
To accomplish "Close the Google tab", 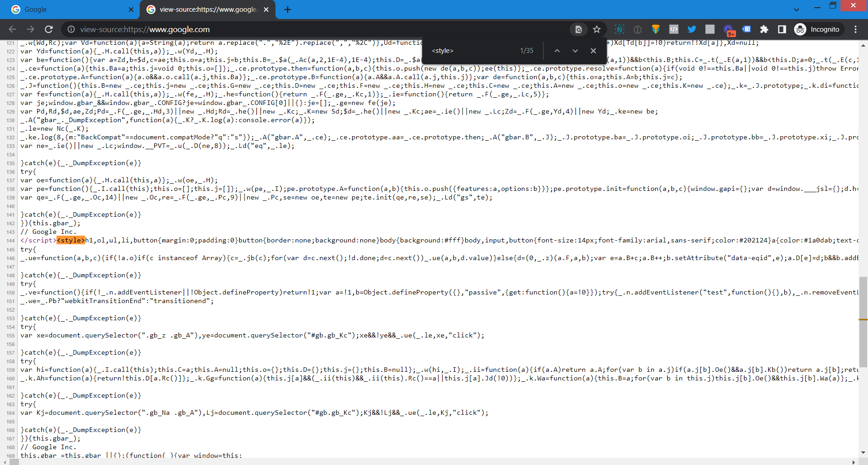I will [x=131, y=9].
